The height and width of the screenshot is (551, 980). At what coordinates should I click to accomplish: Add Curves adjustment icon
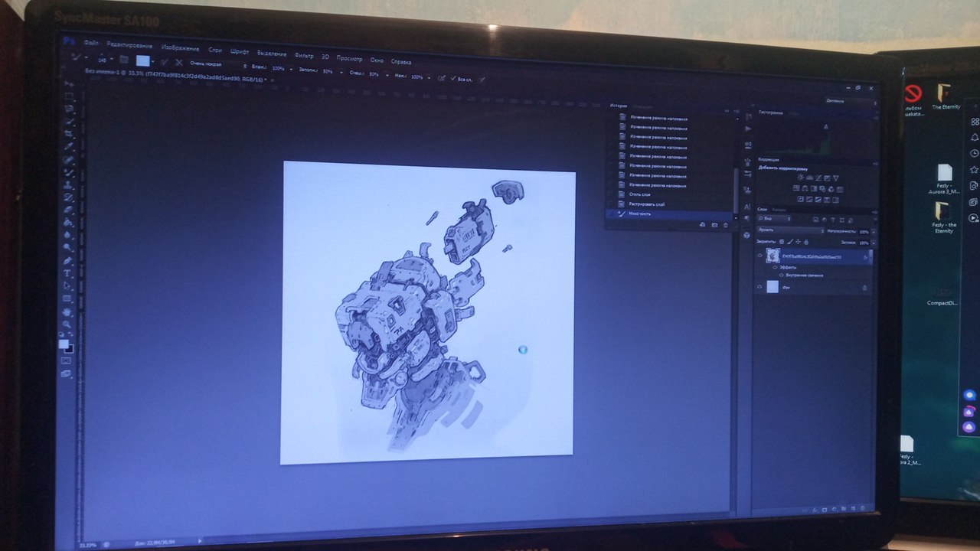pyautogui.click(x=818, y=178)
